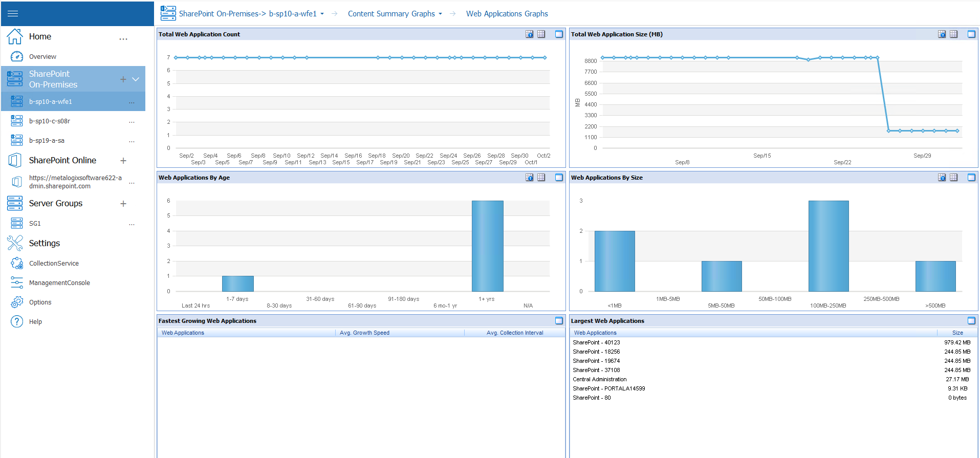Show data grid with alert for Web Applications By Size
980x458 pixels.
tap(942, 178)
